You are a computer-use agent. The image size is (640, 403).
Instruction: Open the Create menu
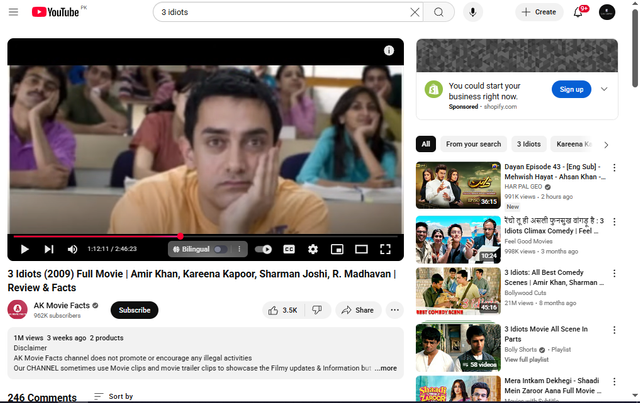(539, 12)
